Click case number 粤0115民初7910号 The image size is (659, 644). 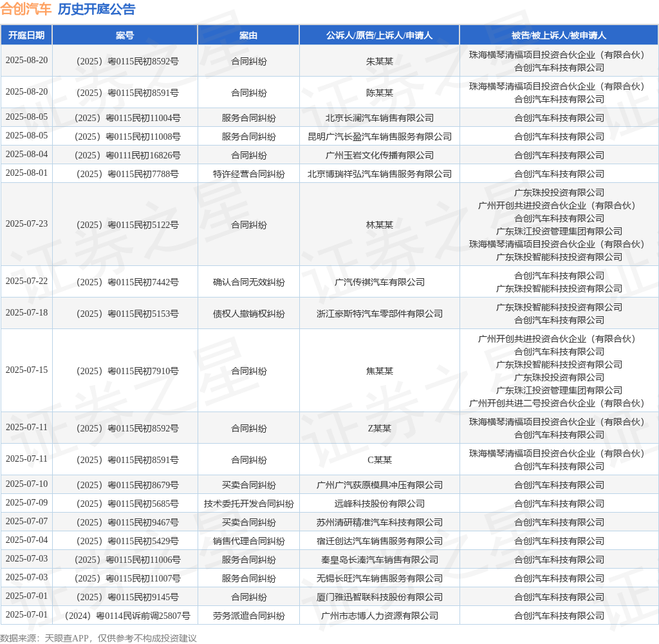pos(127,371)
